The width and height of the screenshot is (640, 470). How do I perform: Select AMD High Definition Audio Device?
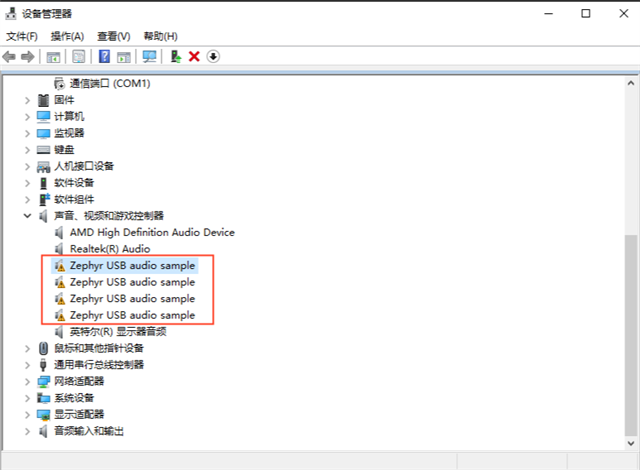coord(152,232)
